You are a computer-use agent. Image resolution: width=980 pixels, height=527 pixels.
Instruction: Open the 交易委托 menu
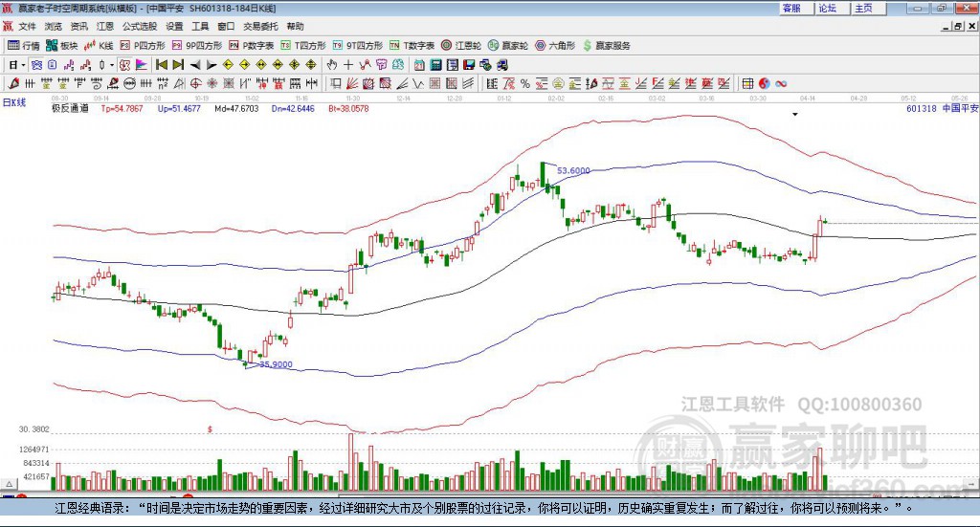pos(260,26)
